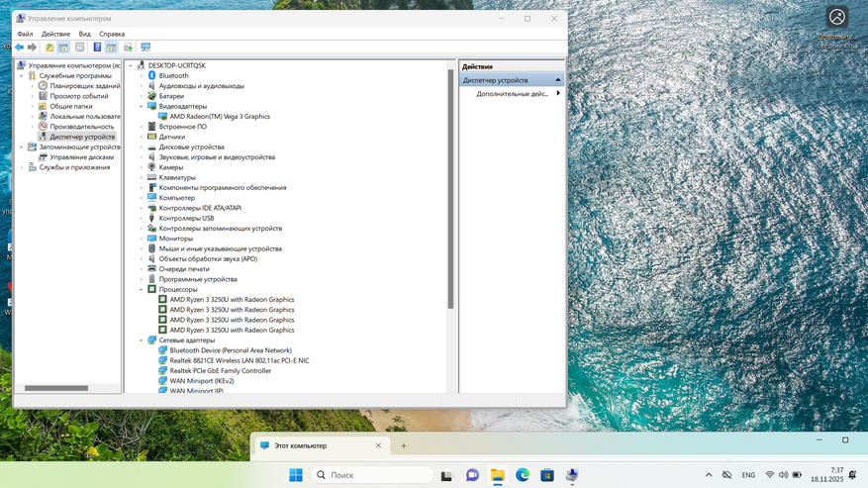Click the left pane horizontal scrollbar
The width and height of the screenshot is (868, 488).
[x=56, y=388]
